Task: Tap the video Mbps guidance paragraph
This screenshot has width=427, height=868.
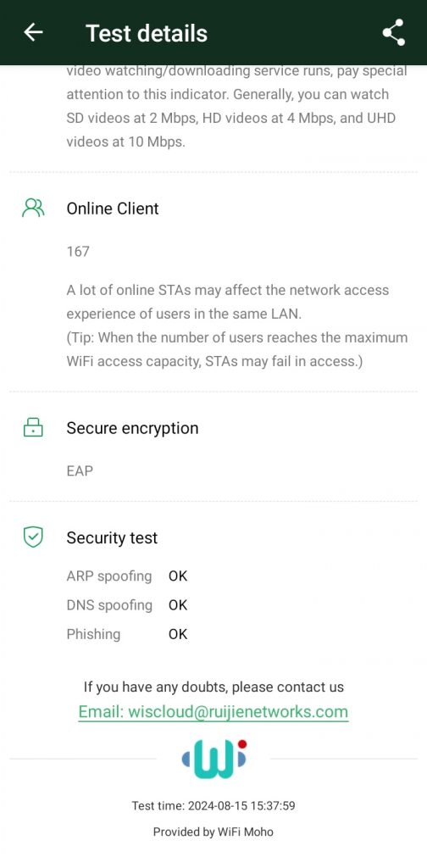Action: (x=236, y=106)
